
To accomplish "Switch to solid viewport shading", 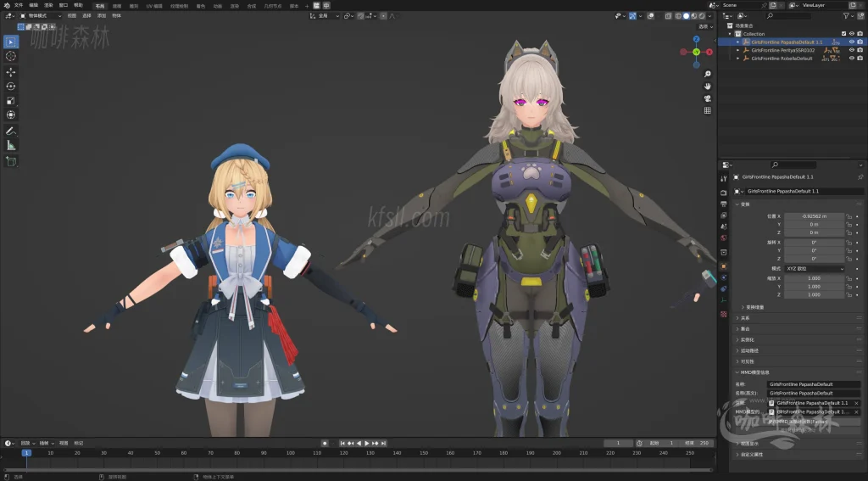I will (x=687, y=16).
